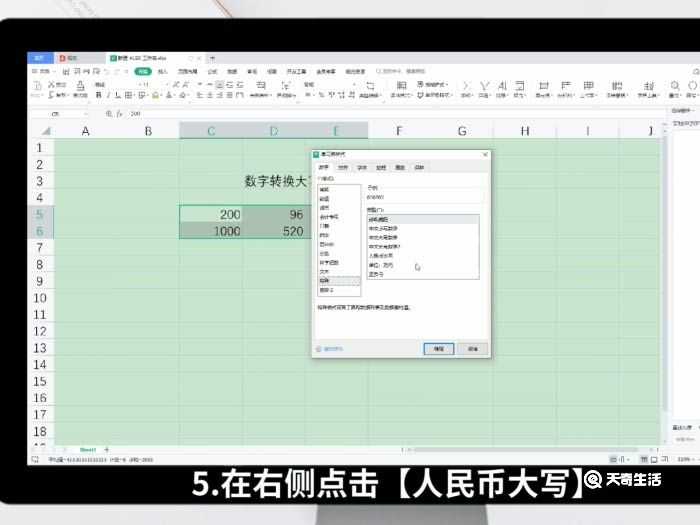
Task: Click the Merge and Center icon
Action: [x=261, y=85]
